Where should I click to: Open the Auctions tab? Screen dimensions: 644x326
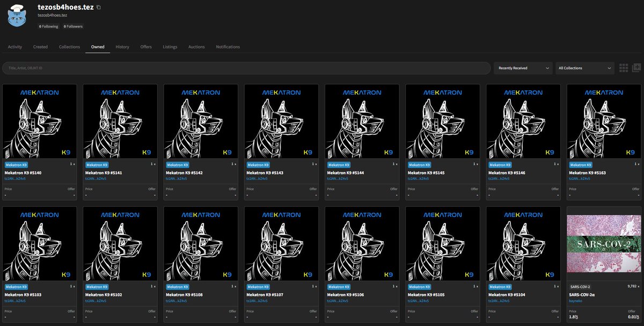[x=196, y=47]
